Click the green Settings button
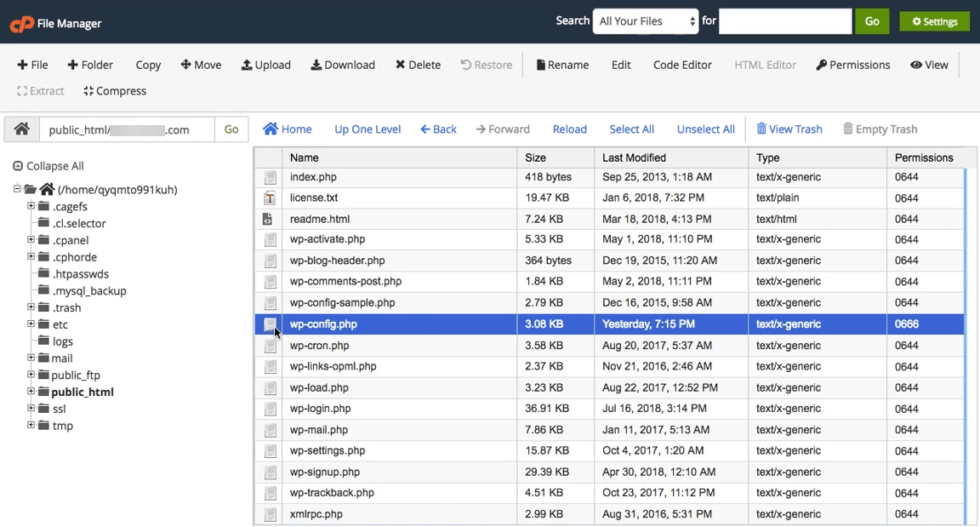The image size is (980, 527). 934,21
